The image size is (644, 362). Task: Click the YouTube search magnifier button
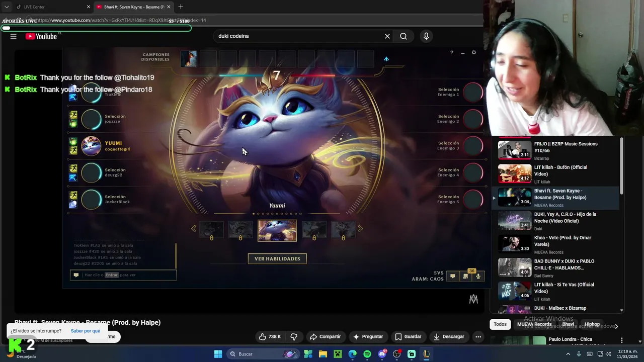pos(404,36)
